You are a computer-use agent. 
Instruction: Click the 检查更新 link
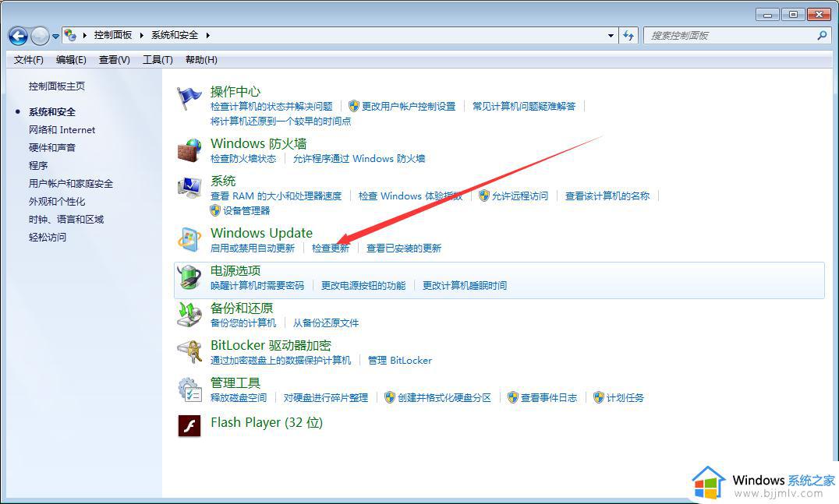331,248
